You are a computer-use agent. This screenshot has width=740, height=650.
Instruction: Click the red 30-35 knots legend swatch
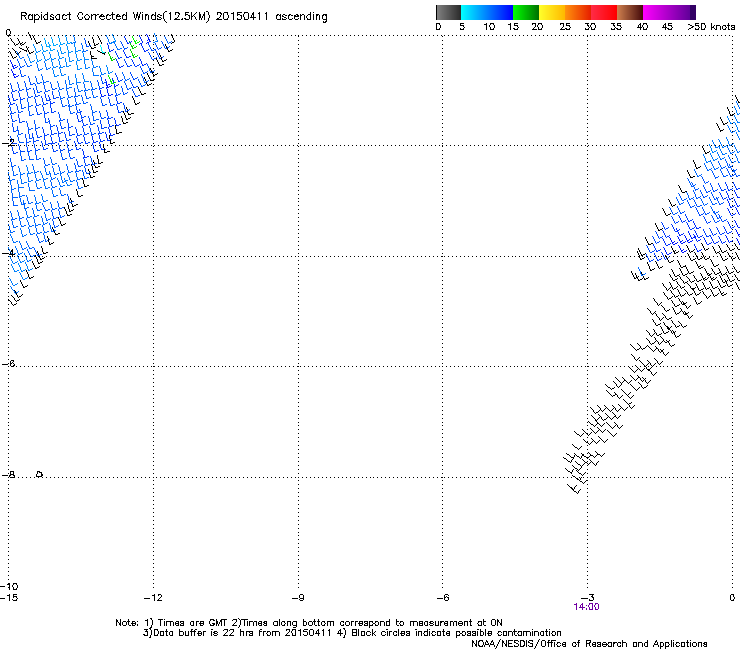pyautogui.click(x=604, y=12)
